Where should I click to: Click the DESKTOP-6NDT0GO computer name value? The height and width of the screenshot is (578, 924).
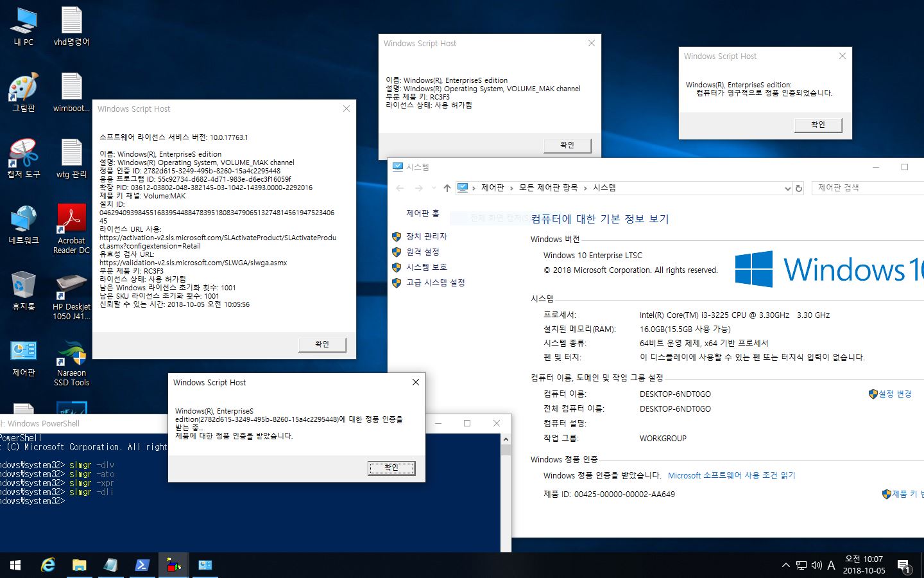click(675, 394)
